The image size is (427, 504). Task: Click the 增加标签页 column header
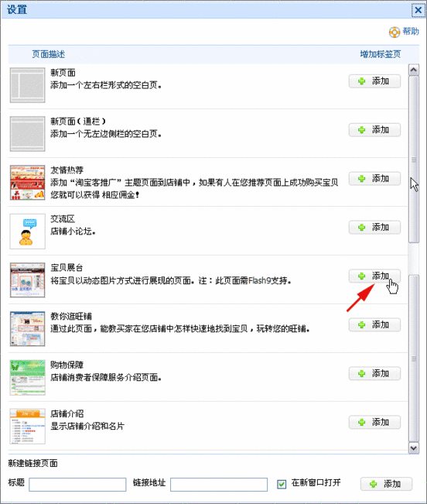[381, 54]
